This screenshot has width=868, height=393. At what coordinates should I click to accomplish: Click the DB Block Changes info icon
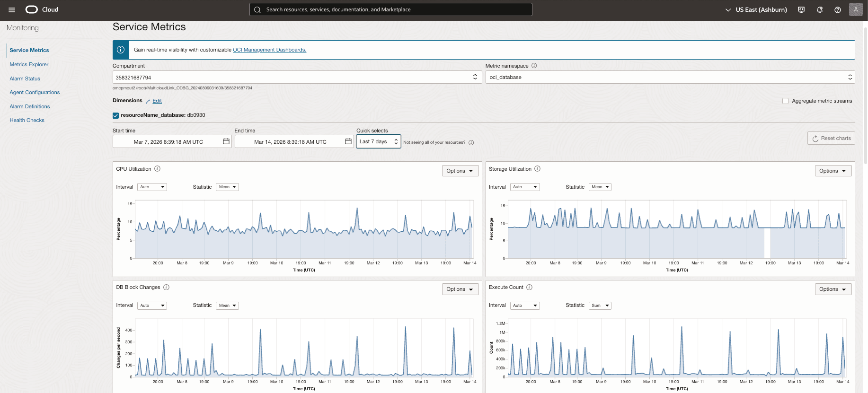(167, 287)
